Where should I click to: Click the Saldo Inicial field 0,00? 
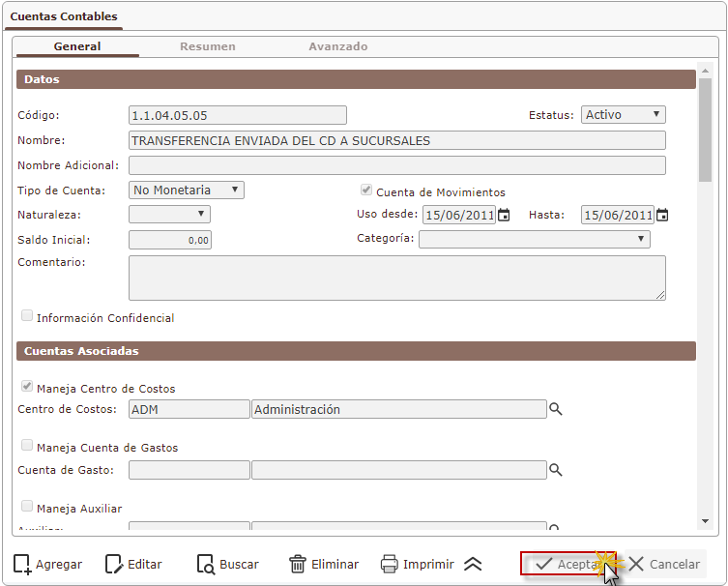coord(170,240)
